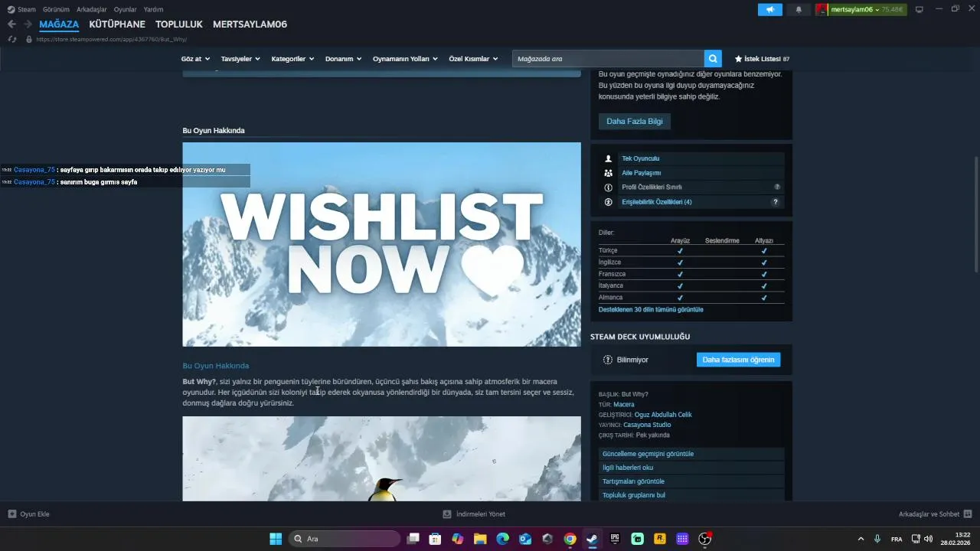Viewport: 980px width, 551px height.
Task: Click the plus icon next to Oyun Ekle
Action: click(11, 514)
